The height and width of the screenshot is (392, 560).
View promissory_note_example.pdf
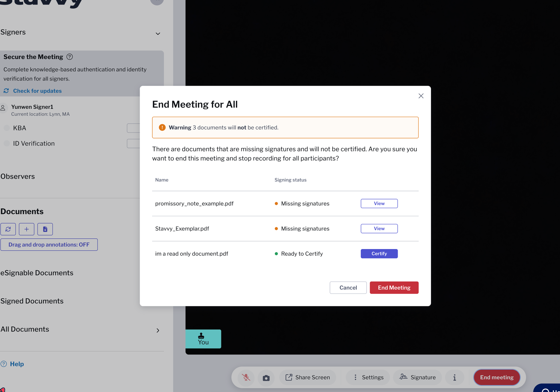point(379,204)
